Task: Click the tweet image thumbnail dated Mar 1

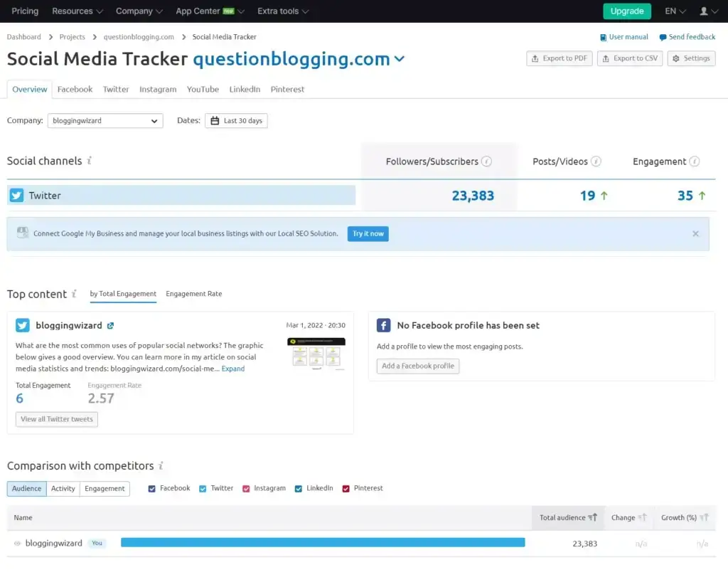Action: (316, 350)
